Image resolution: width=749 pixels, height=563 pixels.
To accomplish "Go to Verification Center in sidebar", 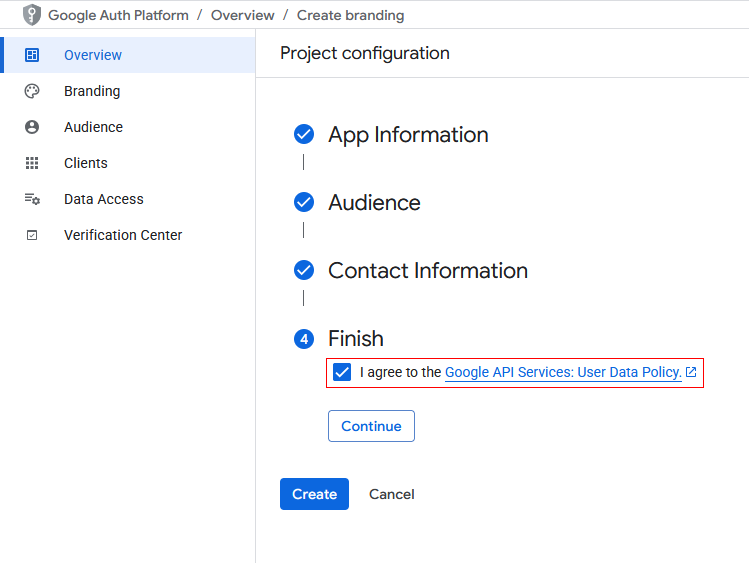I will tap(123, 235).
